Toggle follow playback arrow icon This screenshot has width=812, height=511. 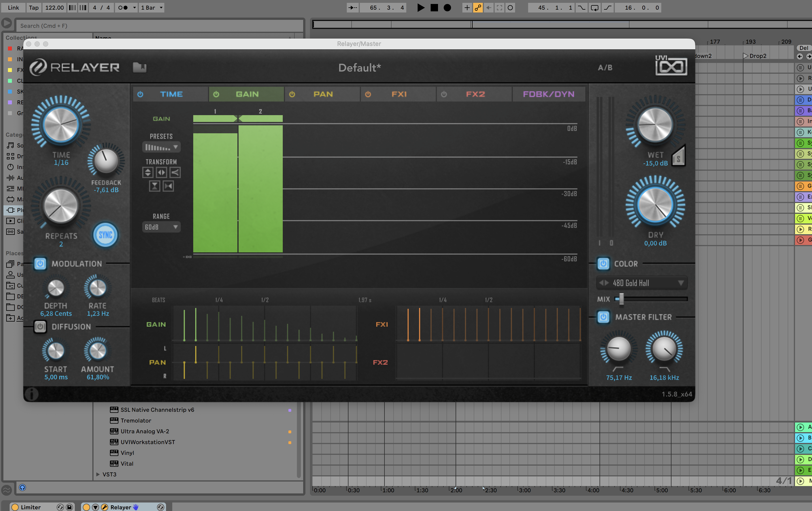point(352,7)
